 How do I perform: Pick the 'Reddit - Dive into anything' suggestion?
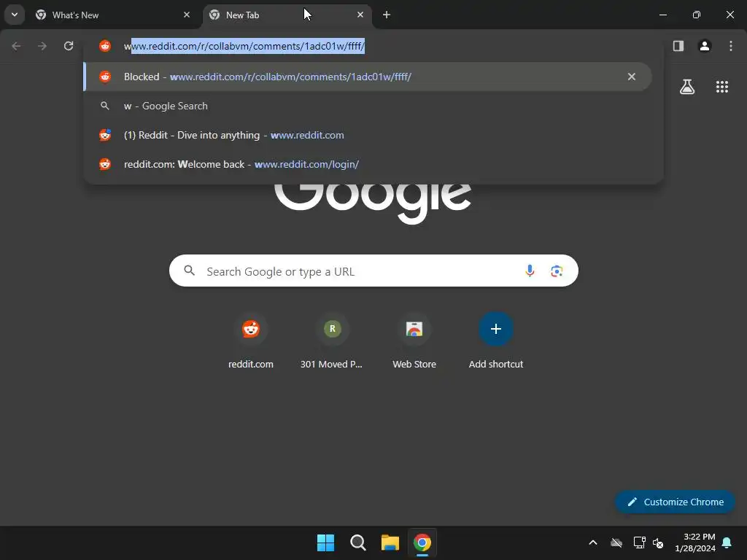coord(368,135)
